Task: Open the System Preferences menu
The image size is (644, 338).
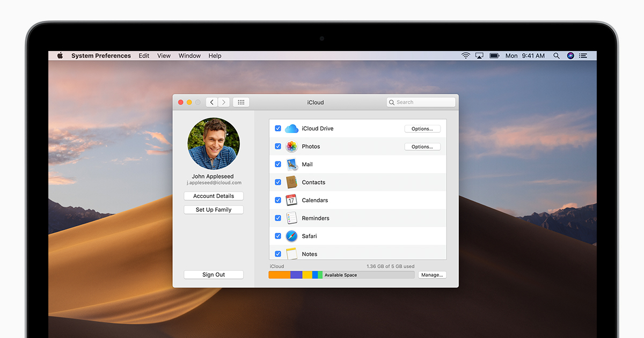Action: (x=101, y=56)
